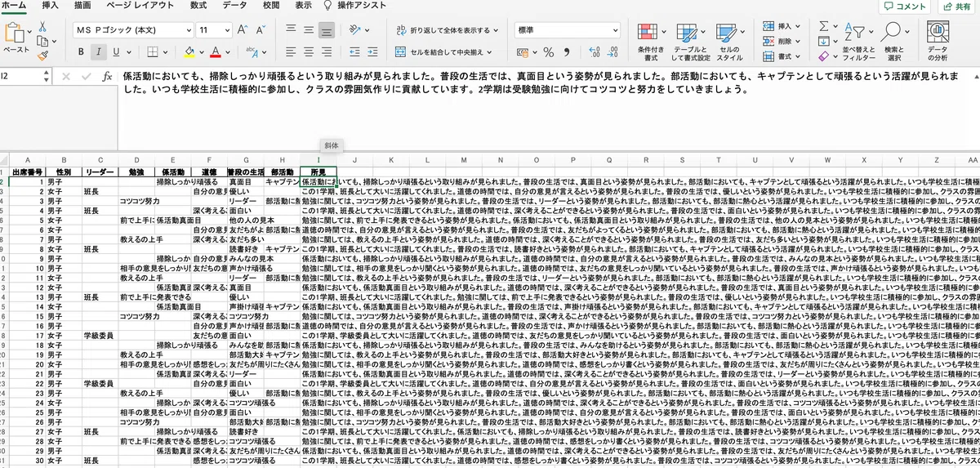Click the Copy icon
The height and width of the screenshot is (468, 980).
coord(43,40)
